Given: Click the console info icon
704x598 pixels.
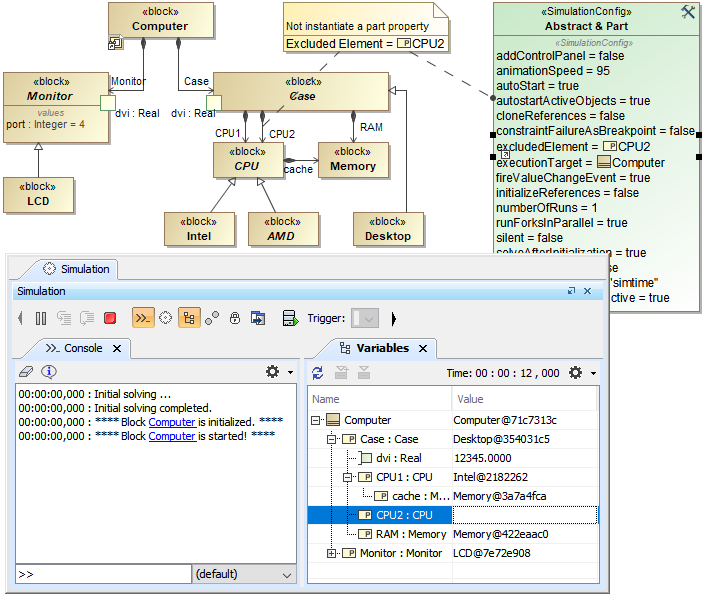Looking at the screenshot, I should [x=48, y=372].
